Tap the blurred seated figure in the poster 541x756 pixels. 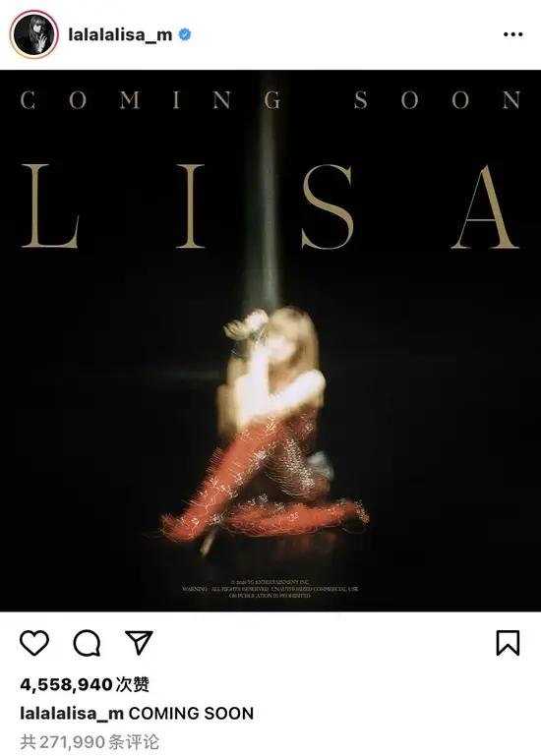268,429
